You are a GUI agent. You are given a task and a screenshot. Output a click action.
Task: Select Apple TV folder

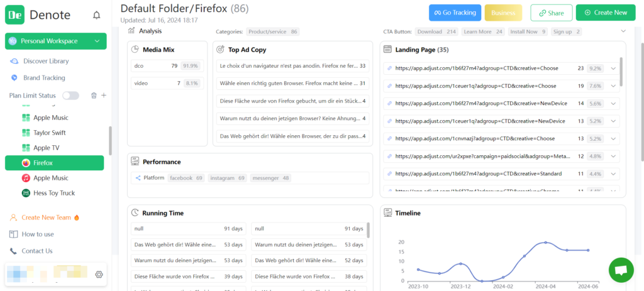pos(45,148)
